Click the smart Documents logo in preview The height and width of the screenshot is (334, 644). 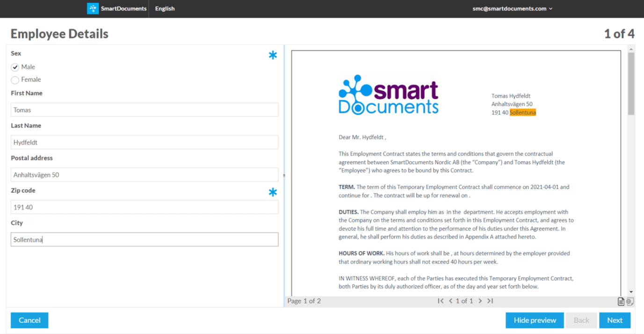pos(389,95)
